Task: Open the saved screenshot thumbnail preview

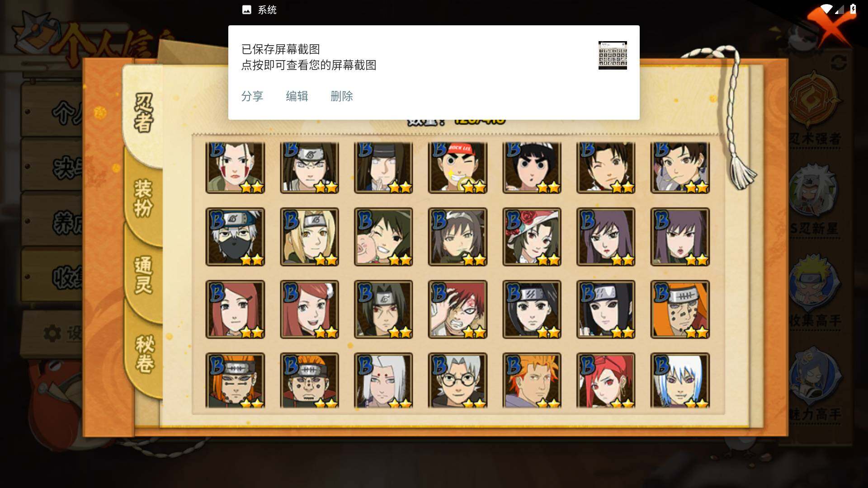Action: (613, 55)
